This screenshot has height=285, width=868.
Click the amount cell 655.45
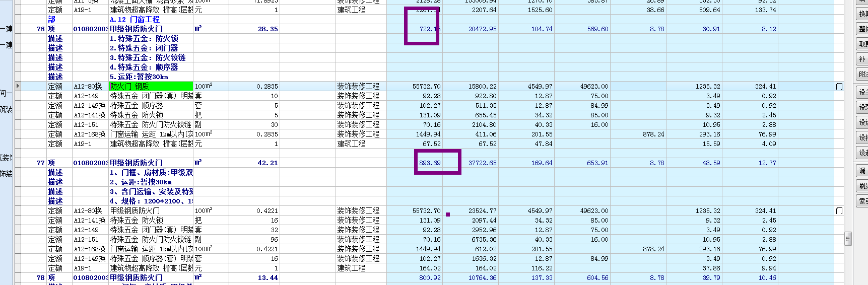[x=486, y=115]
